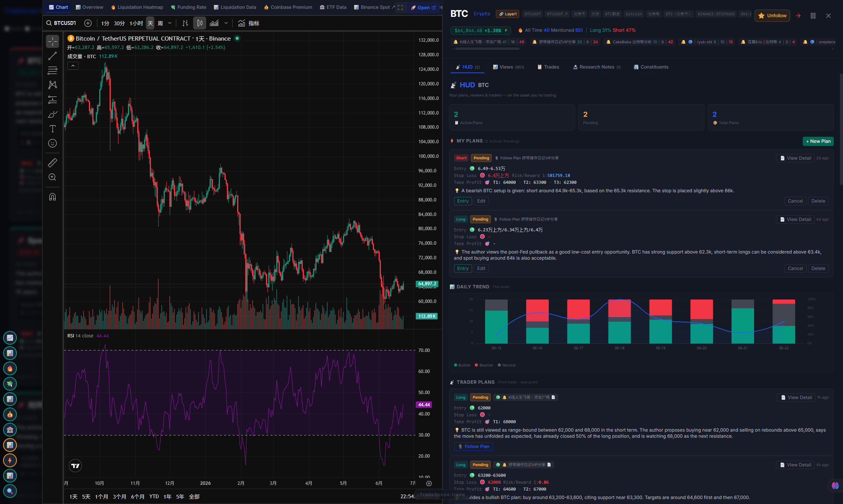Set chart interval to 30分
Image resolution: width=843 pixels, height=504 pixels.
[119, 23]
